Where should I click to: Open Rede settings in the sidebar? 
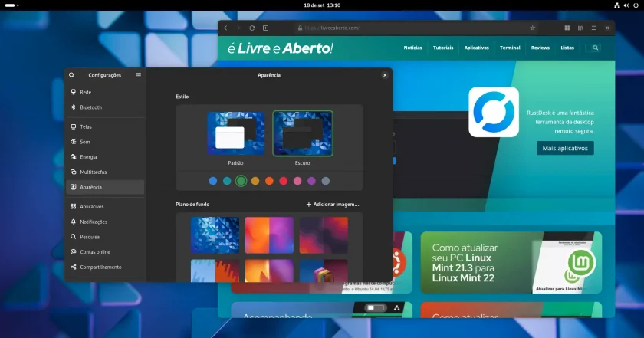point(105,92)
